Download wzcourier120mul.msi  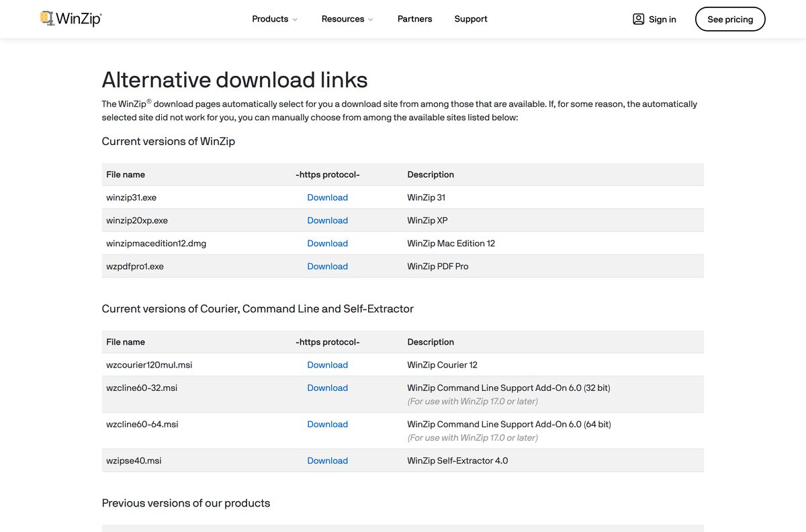pos(327,365)
